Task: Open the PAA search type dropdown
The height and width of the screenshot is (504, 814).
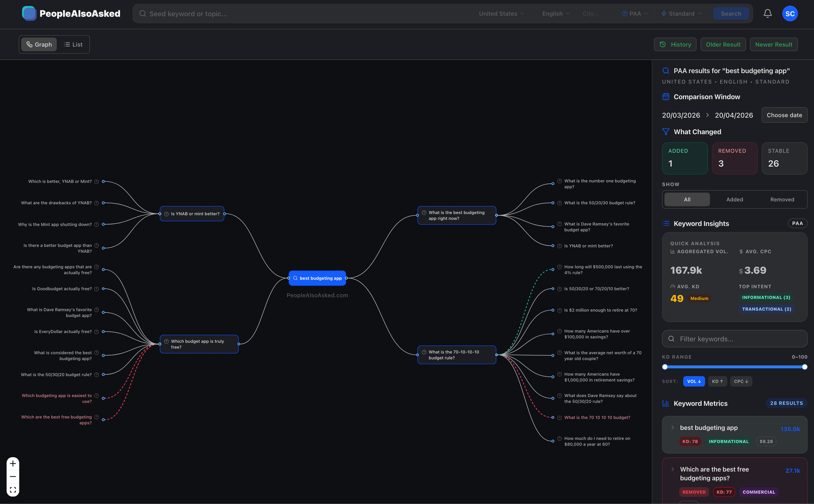Action: 635,14
